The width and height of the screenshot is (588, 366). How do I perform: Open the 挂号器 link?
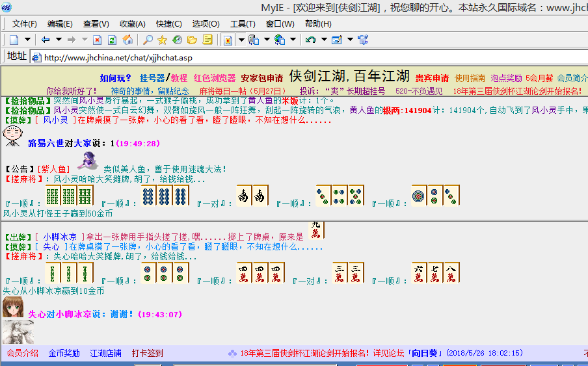click(x=152, y=78)
